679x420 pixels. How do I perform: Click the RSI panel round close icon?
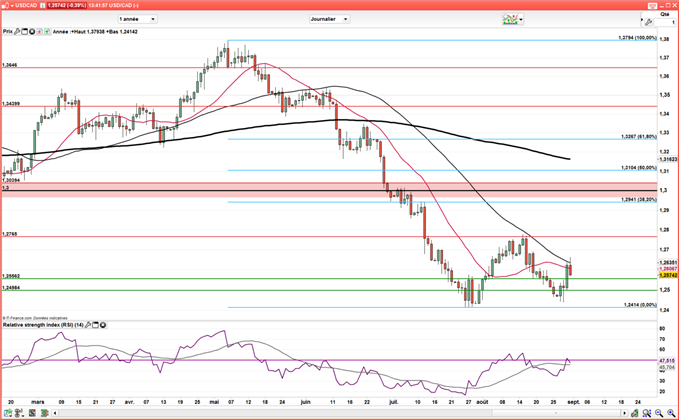pyautogui.click(x=103, y=325)
